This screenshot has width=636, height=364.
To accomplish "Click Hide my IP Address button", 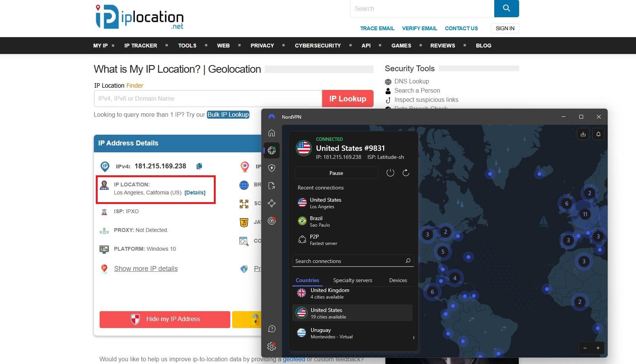I will click(165, 319).
